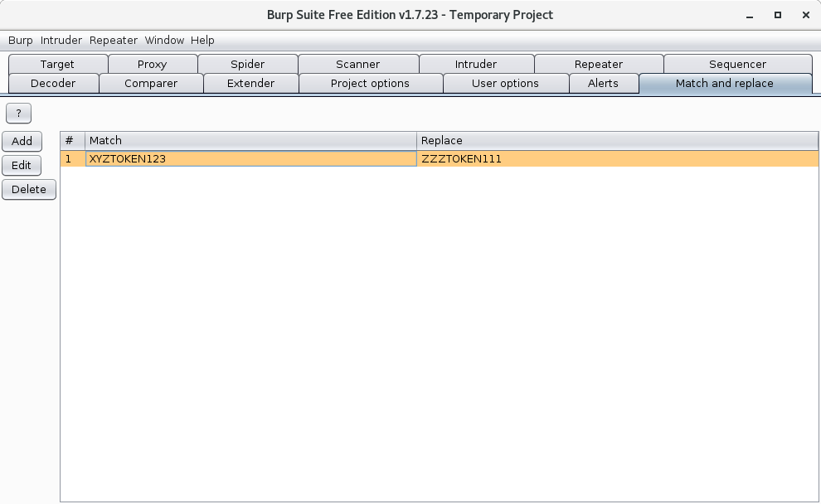821x504 pixels.
Task: Minimize the Burp Suite window
Action: (x=750, y=16)
